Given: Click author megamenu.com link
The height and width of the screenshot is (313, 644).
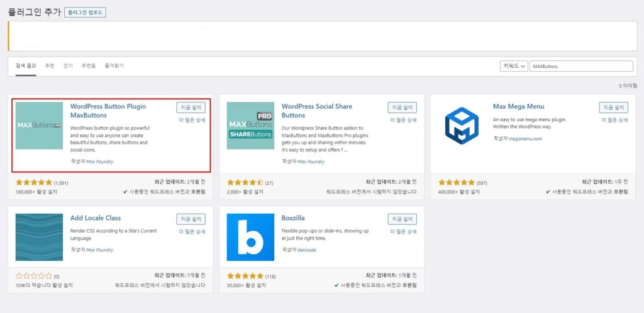Looking at the screenshot, I should coord(525,139).
